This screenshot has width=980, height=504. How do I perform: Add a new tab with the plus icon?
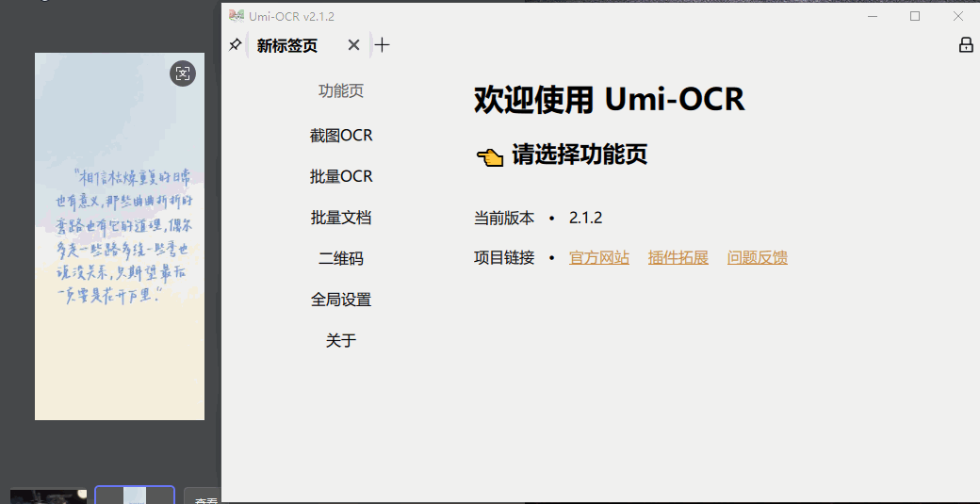click(382, 45)
